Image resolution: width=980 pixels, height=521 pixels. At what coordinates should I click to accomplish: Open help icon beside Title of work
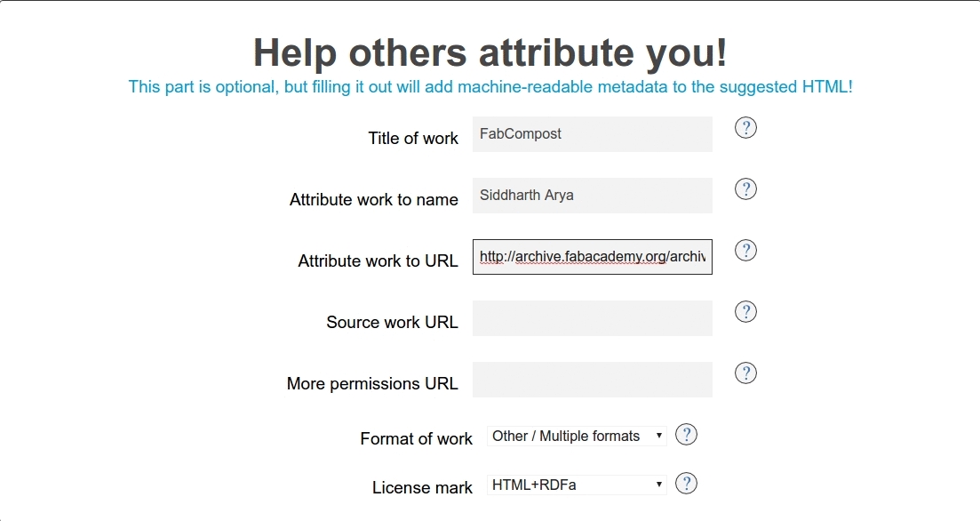click(x=745, y=128)
